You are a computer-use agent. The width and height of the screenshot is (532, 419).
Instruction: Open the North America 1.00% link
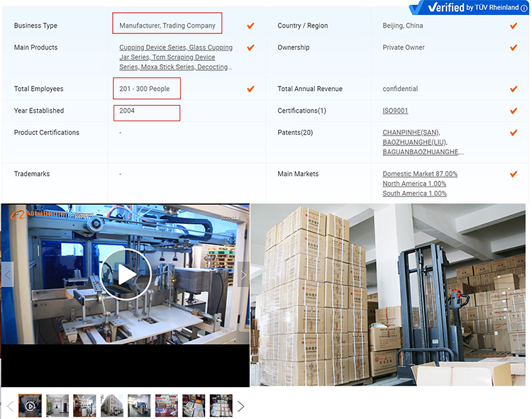coord(414,184)
